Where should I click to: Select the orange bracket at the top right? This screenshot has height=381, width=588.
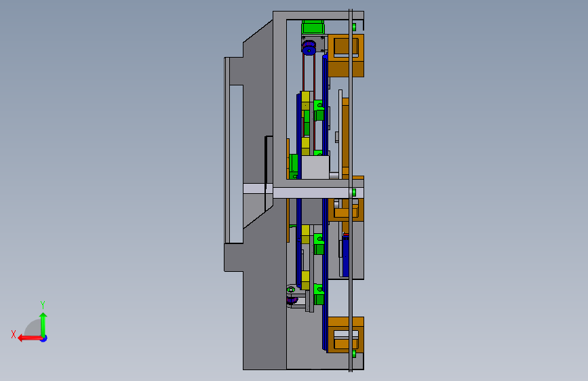[x=346, y=56]
